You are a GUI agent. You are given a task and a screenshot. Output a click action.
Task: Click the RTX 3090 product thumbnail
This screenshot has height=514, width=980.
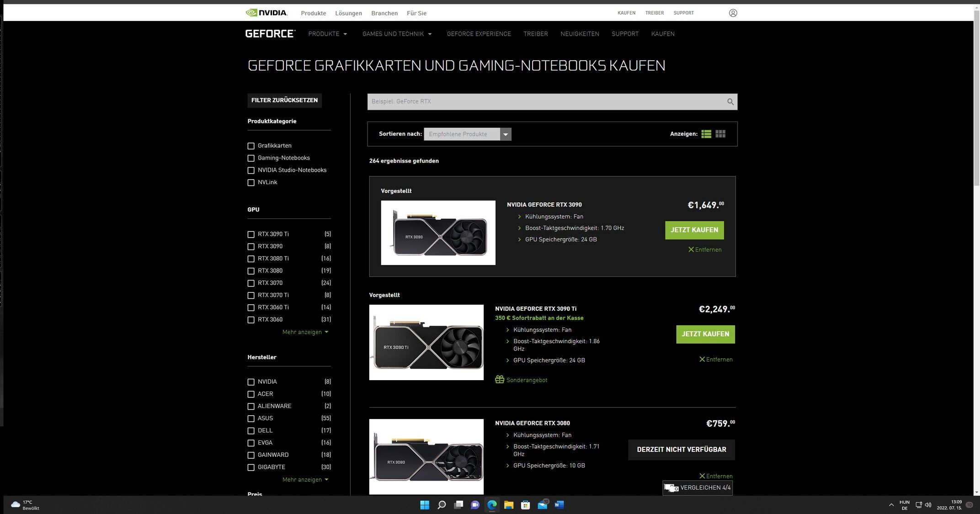[438, 233]
